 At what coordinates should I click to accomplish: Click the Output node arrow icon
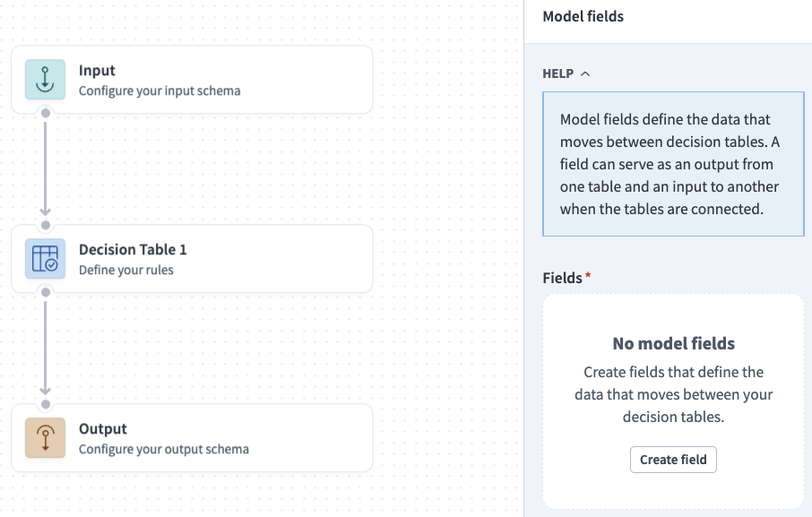[x=45, y=438]
